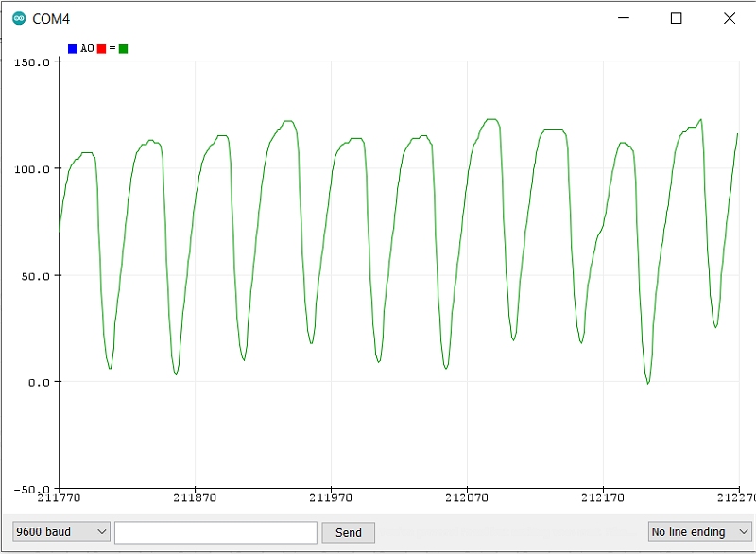756x554 pixels.
Task: Click the green legend square
Action: pyautogui.click(x=123, y=48)
